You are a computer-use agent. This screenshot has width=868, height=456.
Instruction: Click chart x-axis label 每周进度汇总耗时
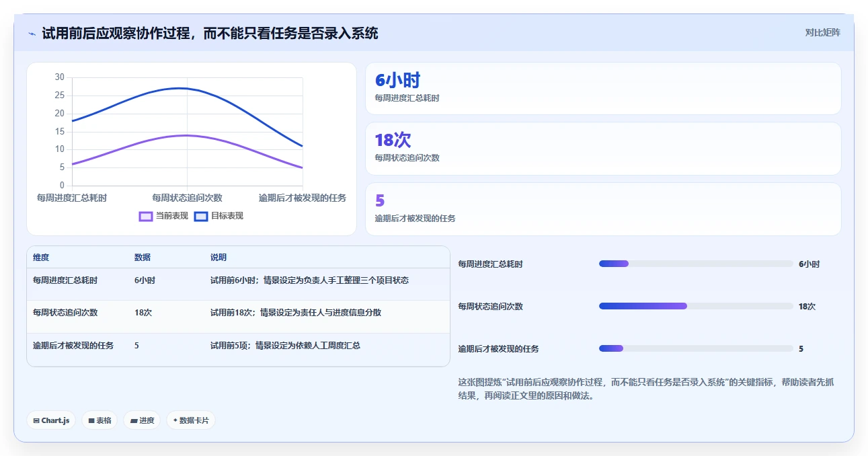pyautogui.click(x=72, y=198)
